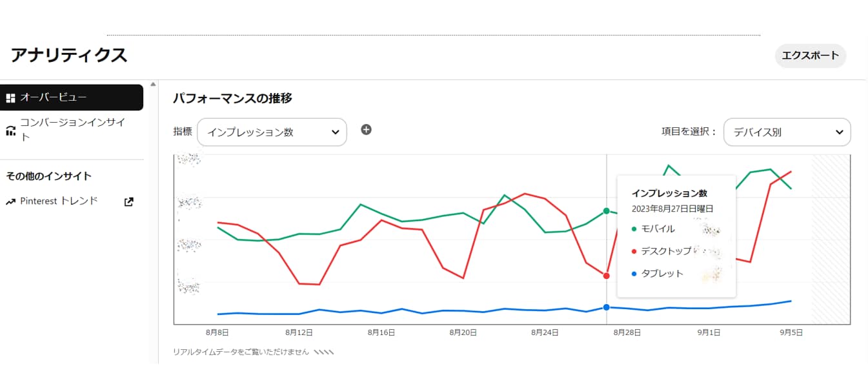Click the blue タブレット legend dot in tooltip
The width and height of the screenshot is (868, 388).
[x=634, y=274]
